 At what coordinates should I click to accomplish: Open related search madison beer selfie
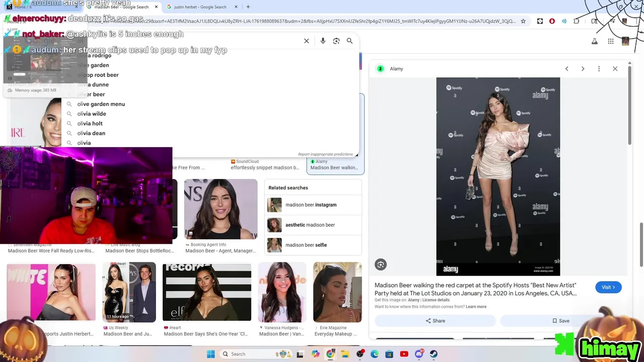coord(313,245)
